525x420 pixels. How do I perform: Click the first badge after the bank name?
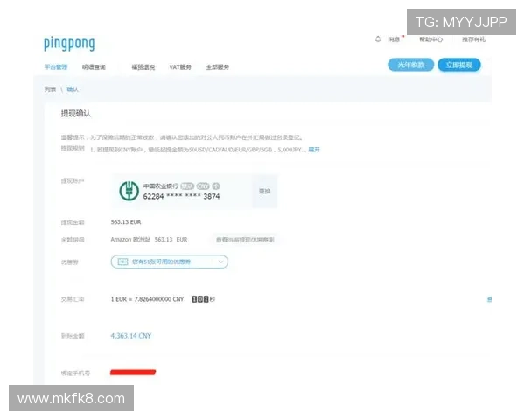187,185
